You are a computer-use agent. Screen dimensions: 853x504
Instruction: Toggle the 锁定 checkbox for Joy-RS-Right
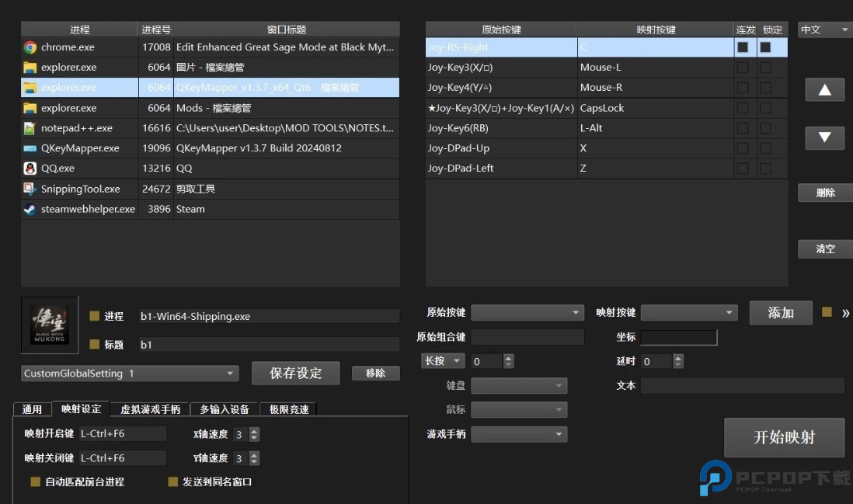tap(765, 47)
